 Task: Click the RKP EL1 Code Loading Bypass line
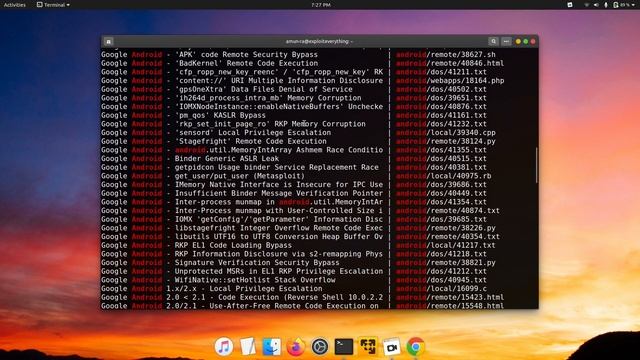(x=196, y=245)
